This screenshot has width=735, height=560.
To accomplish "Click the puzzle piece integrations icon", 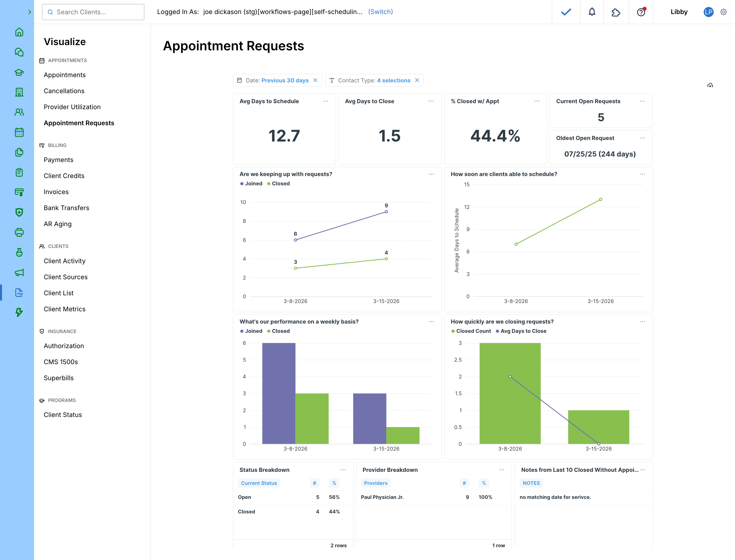I will [616, 12].
